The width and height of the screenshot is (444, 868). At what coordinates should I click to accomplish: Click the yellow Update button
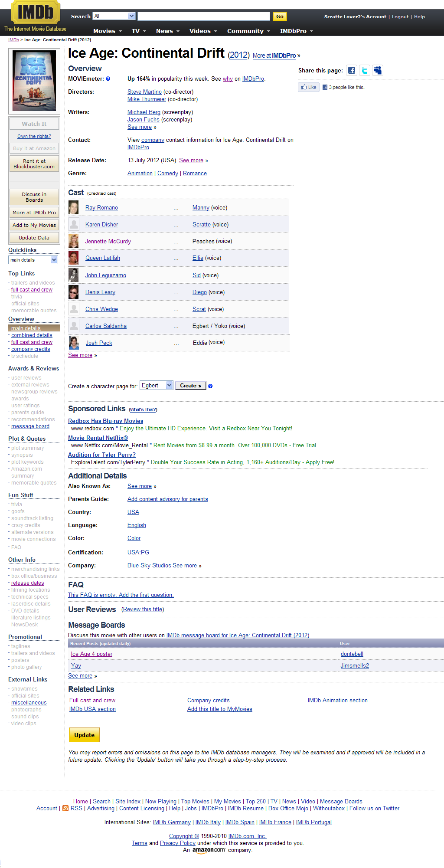click(x=84, y=735)
